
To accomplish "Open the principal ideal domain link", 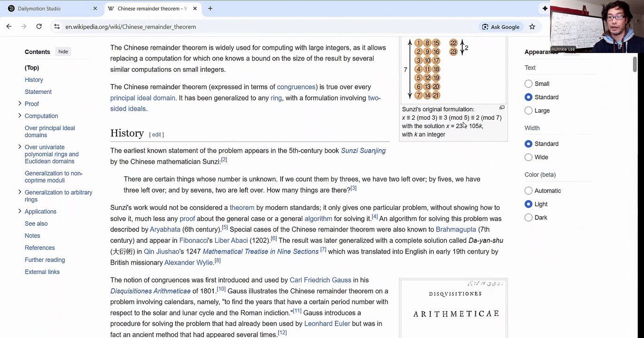I will click(x=142, y=98).
